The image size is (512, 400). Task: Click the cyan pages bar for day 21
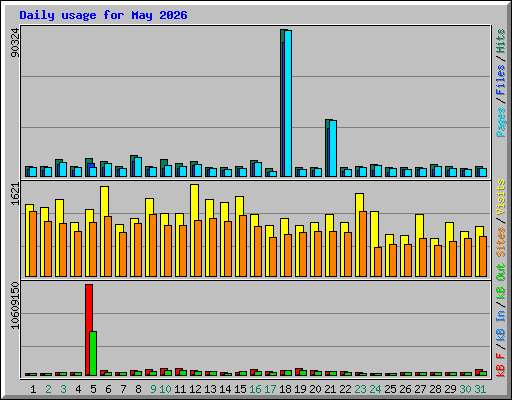coord(333,148)
